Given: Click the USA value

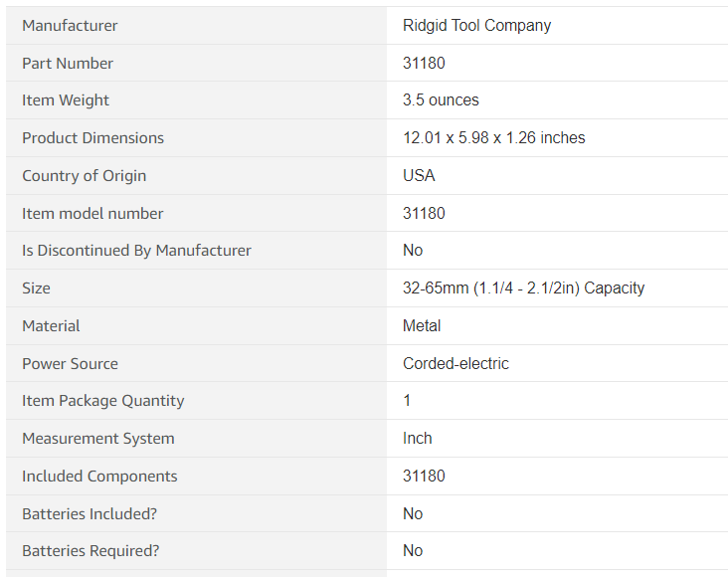Looking at the screenshot, I should 419,176.
